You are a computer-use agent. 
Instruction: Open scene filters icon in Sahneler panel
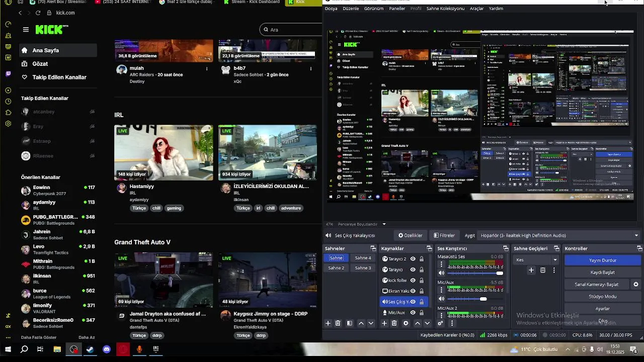pyautogui.click(x=350, y=323)
